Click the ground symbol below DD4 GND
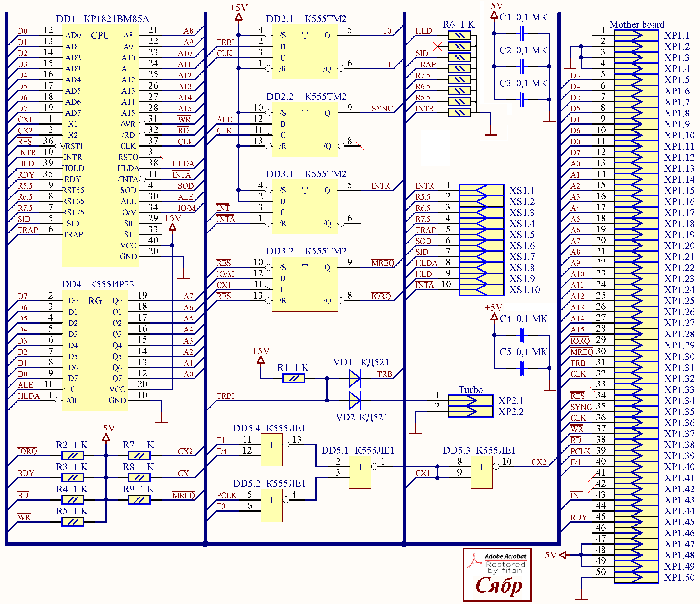Viewport: 700px width, 604px height. point(161,422)
